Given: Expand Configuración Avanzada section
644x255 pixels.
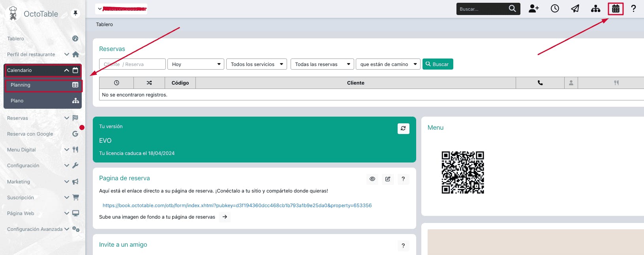Looking at the screenshot, I should coord(66,229).
